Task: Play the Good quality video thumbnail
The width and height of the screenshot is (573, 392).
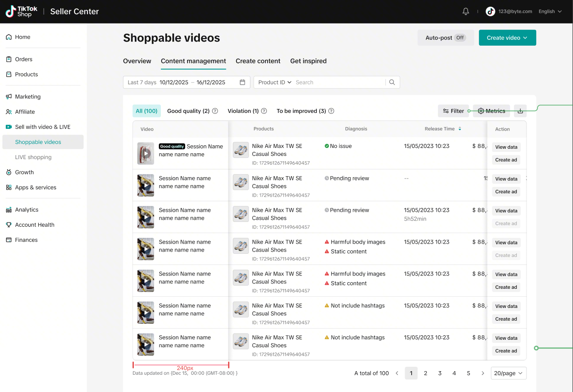Action: (146, 153)
